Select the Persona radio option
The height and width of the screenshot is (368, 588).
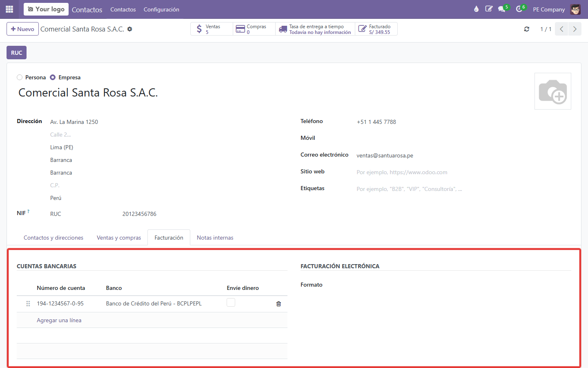click(20, 77)
